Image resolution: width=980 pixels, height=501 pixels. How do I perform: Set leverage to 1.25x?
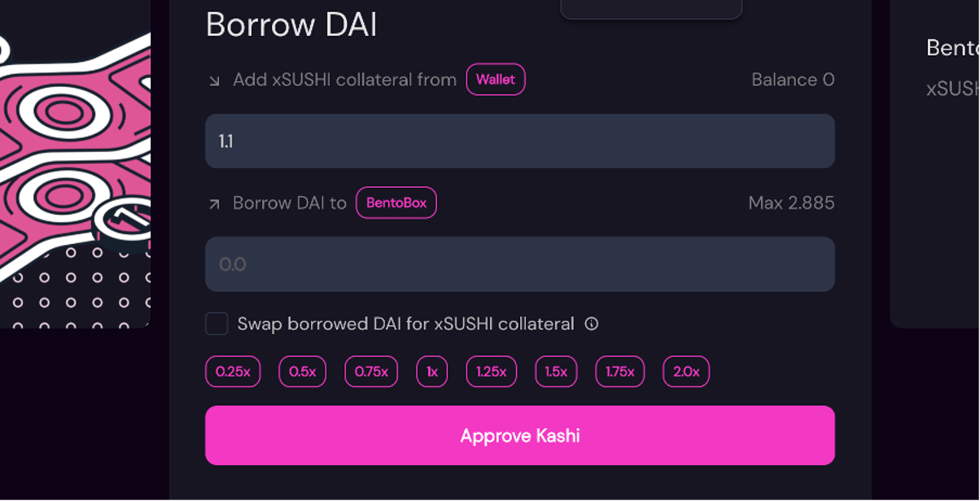(x=491, y=372)
